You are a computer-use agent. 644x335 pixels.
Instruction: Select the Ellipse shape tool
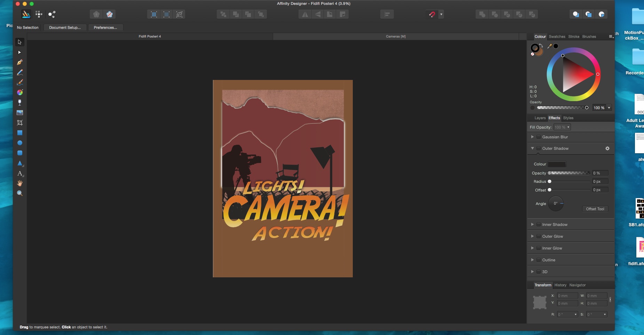(x=20, y=143)
